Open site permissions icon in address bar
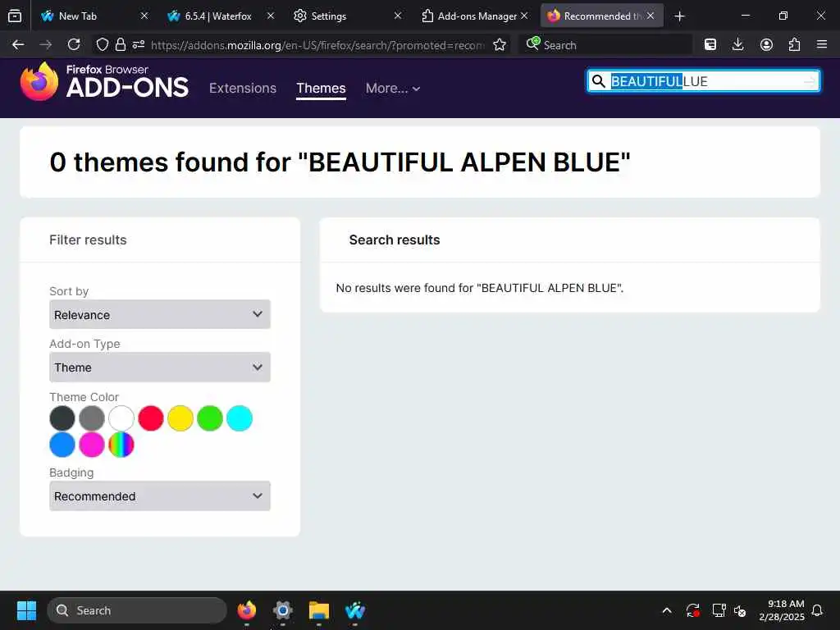840x630 pixels. click(139, 45)
